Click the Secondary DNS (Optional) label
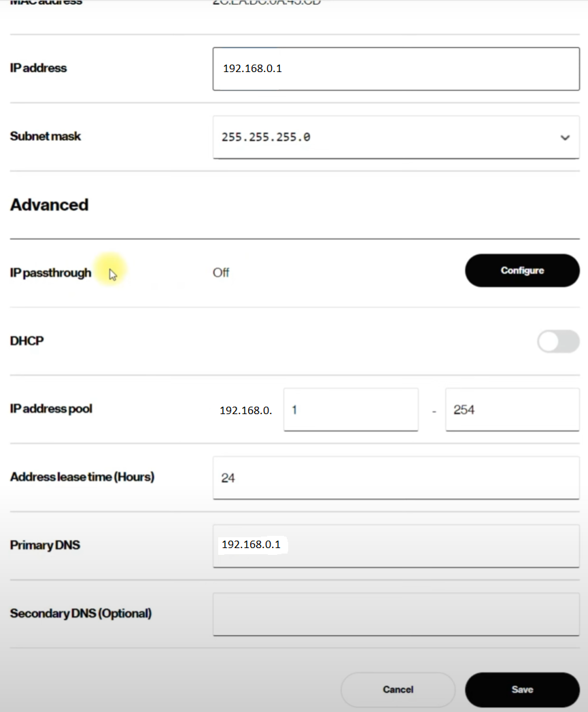Viewport: 588px width, 712px height. [81, 613]
